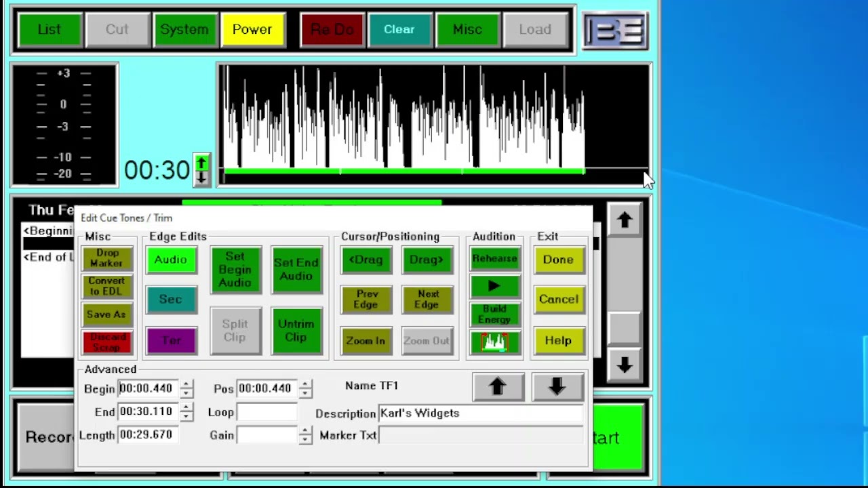Click the greyed Zoom Out button

pos(427,341)
